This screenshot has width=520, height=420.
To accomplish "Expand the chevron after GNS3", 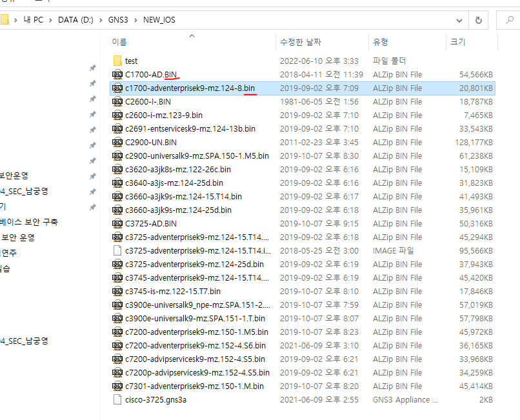I will tap(135, 20).
